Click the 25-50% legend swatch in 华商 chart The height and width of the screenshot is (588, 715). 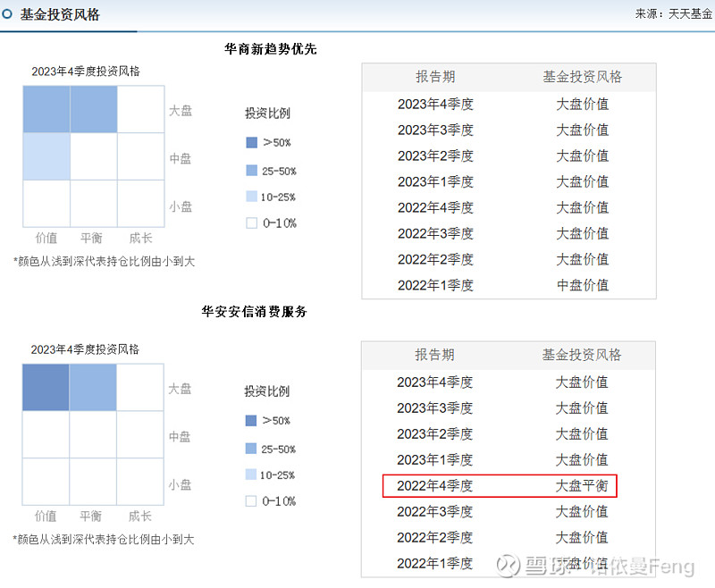coord(252,171)
